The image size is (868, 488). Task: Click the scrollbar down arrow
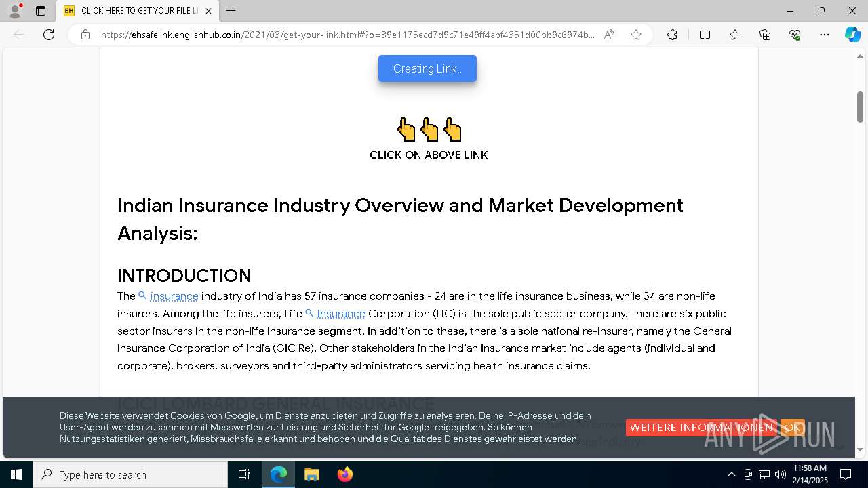pyautogui.click(x=860, y=449)
